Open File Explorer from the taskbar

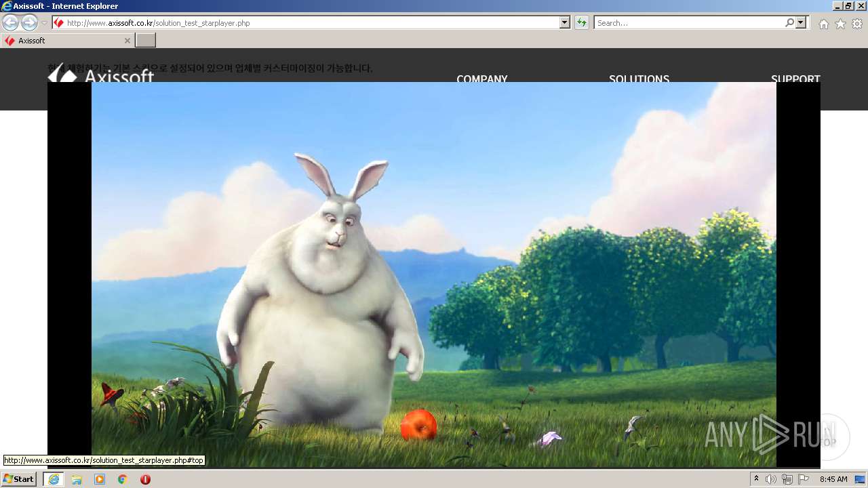pyautogui.click(x=77, y=479)
